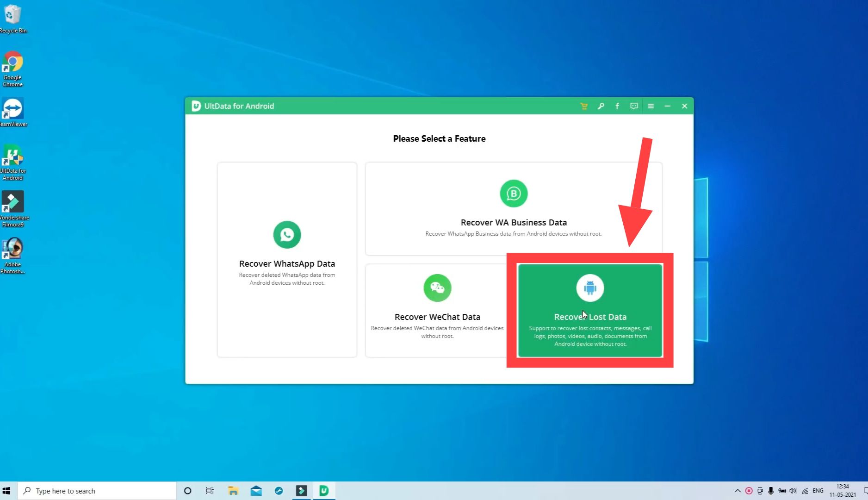Viewport: 868px width, 500px height.
Task: Minimize the UltData for Android window
Action: pyautogui.click(x=667, y=106)
